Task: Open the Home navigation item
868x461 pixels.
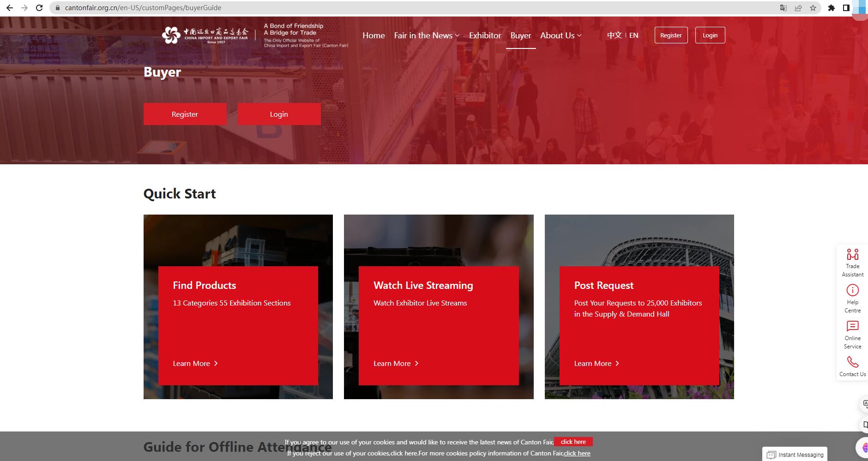Action: [x=374, y=35]
